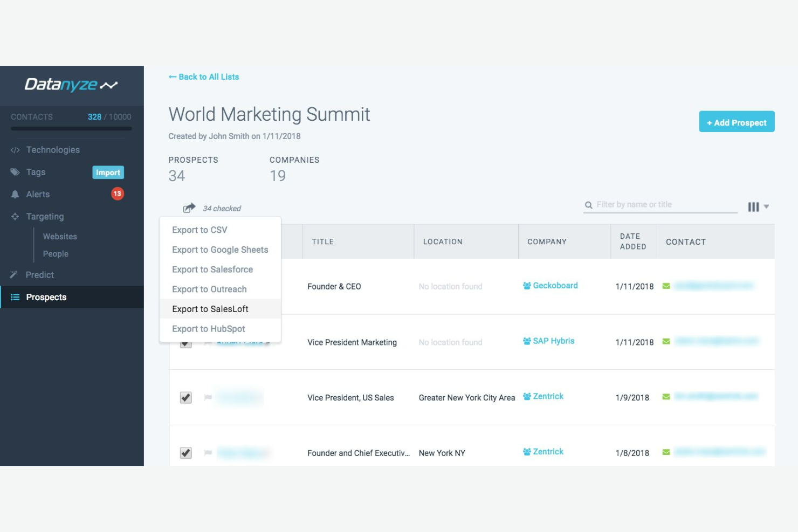Expand the columns chooser next to filter field
Image resolution: width=798 pixels, height=532 pixels.
pyautogui.click(x=753, y=206)
